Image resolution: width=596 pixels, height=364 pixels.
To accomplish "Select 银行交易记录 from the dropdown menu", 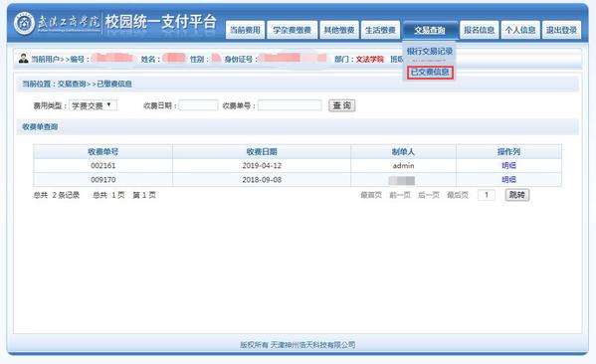I will coord(430,52).
